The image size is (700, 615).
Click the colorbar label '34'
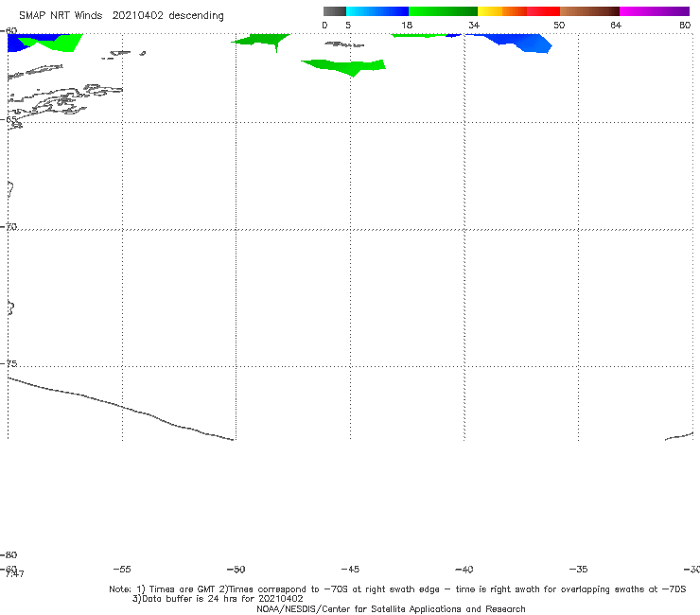[x=474, y=26]
